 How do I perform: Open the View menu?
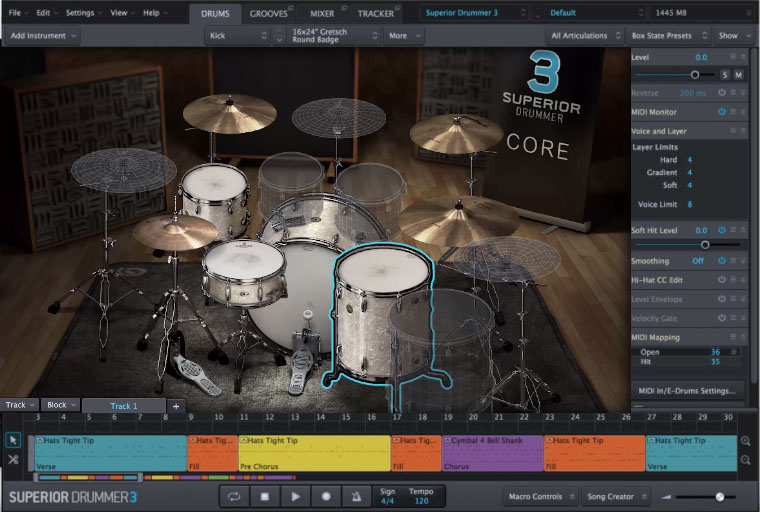(122, 13)
